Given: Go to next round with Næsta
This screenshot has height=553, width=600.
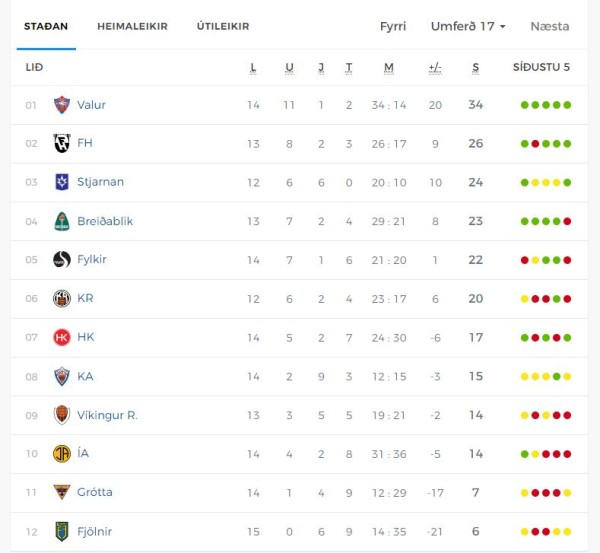Looking at the screenshot, I should click(550, 26).
